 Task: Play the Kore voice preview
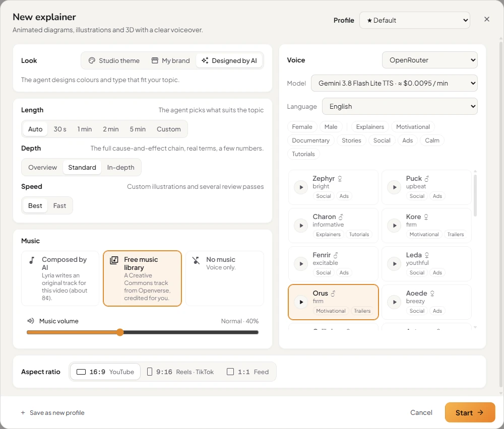click(395, 226)
